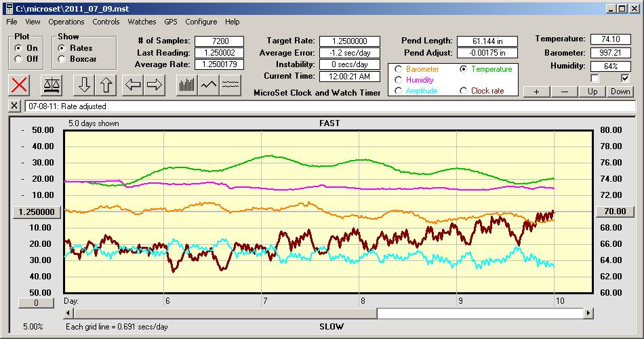The height and width of the screenshot is (339, 644).
Task: Click the 5.00% status text
Action: tap(33, 327)
